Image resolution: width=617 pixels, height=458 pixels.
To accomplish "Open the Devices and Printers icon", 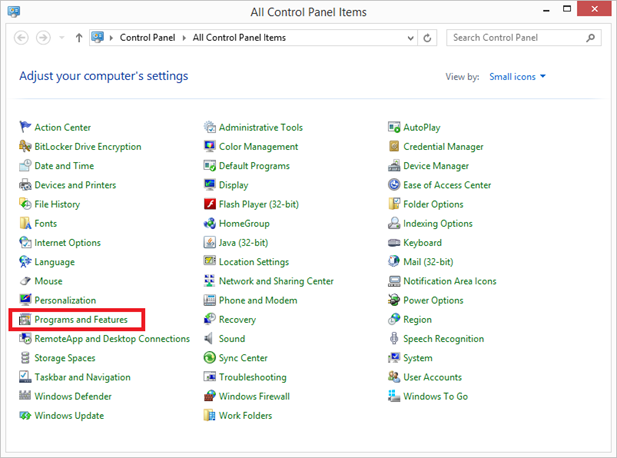I will 25,185.
